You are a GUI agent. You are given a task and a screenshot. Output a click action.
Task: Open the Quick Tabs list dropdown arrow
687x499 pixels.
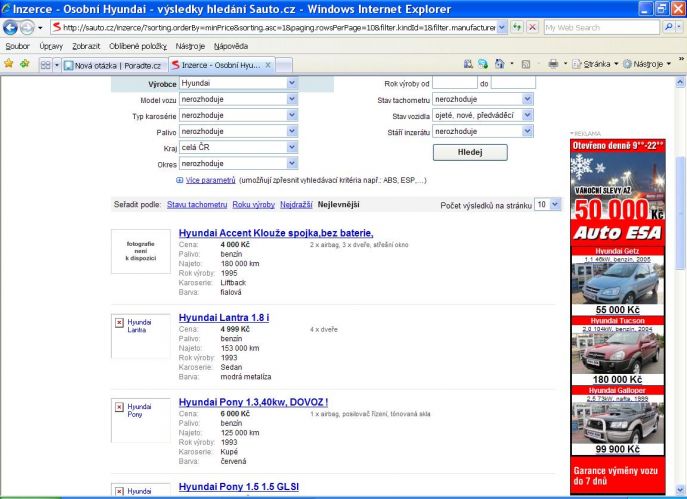(57, 65)
